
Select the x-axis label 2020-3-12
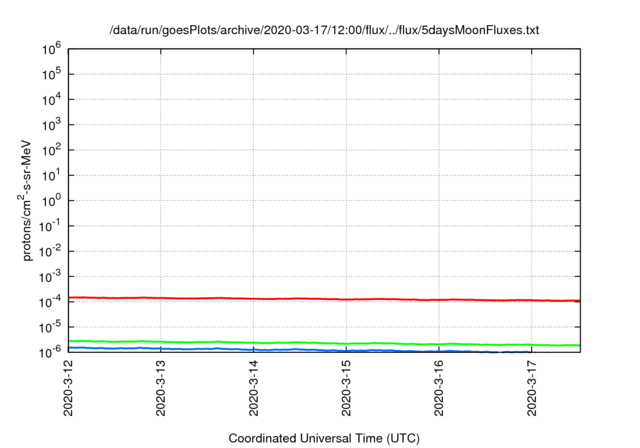[x=68, y=388]
